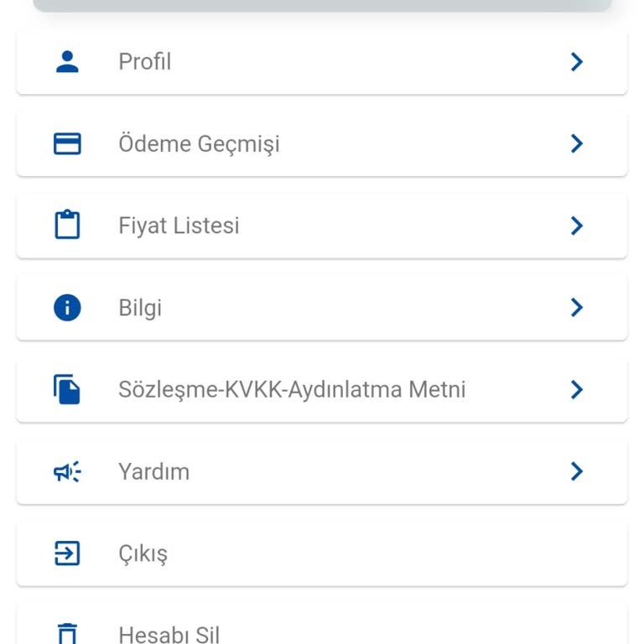Click the document icon for Sözleşme-KVKK

pyautogui.click(x=67, y=390)
